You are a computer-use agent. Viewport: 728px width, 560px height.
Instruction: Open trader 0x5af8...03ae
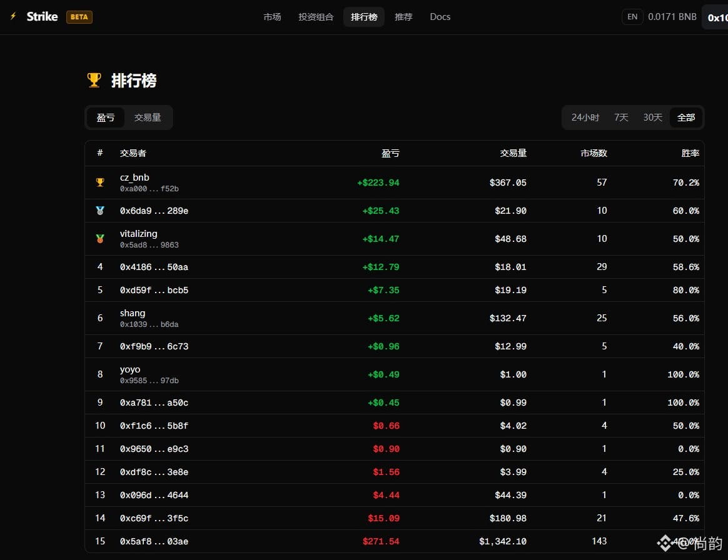[x=154, y=541]
